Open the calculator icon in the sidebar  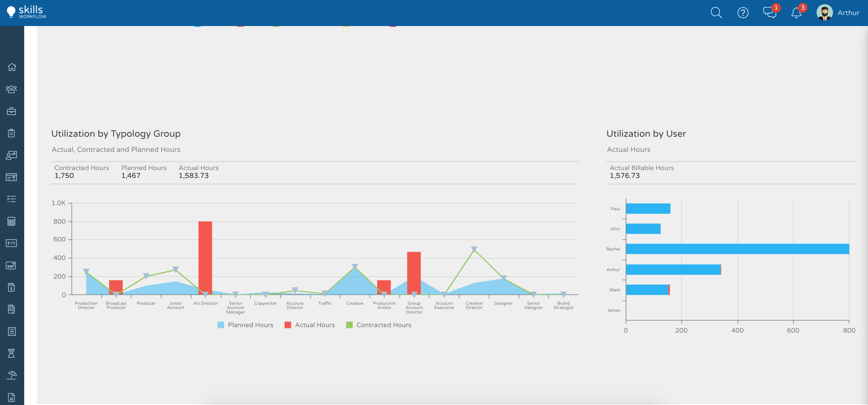click(x=11, y=222)
